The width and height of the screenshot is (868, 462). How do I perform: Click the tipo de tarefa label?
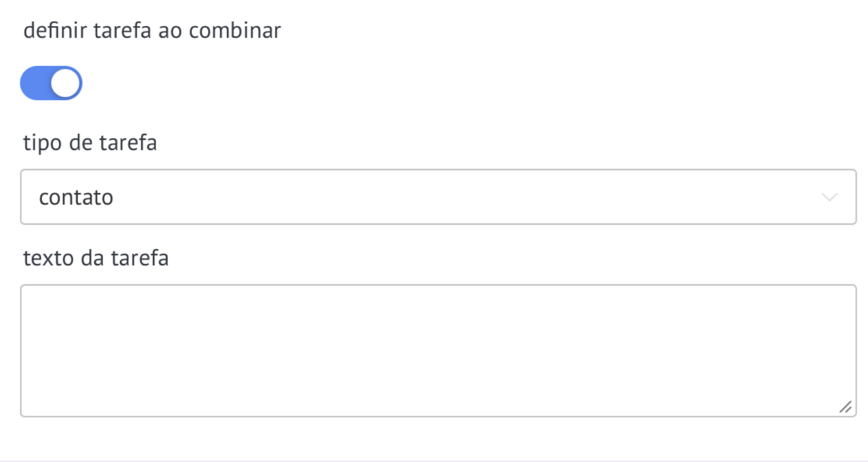[90, 143]
